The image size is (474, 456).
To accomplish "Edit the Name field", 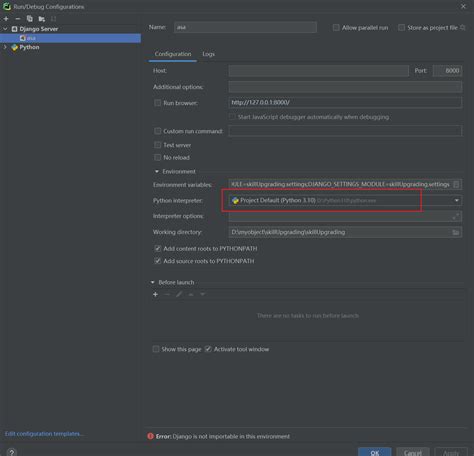I will coord(245,27).
